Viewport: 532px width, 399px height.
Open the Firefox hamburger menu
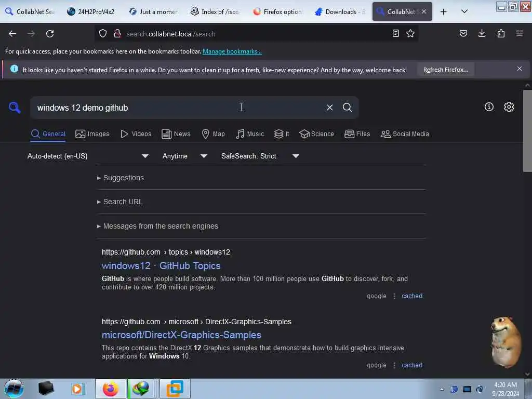tap(520, 33)
